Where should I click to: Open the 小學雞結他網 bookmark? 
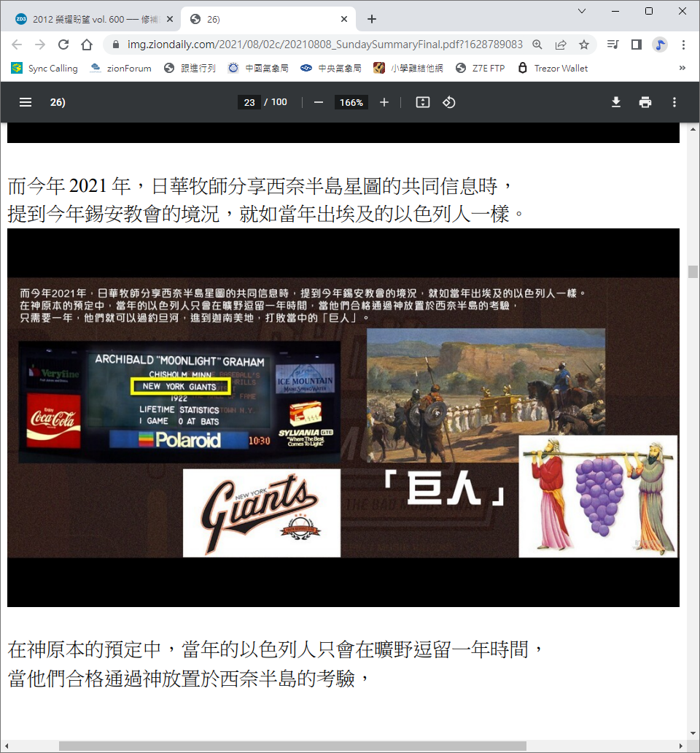(x=408, y=68)
